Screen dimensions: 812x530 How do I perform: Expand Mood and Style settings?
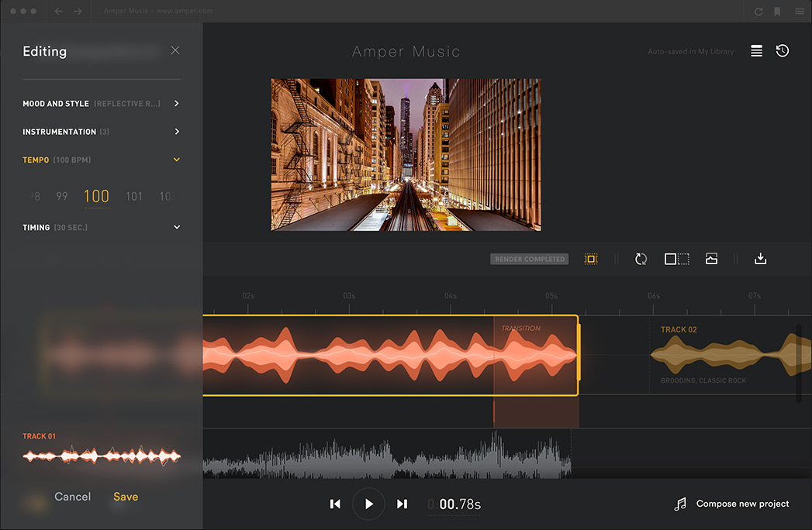click(177, 104)
